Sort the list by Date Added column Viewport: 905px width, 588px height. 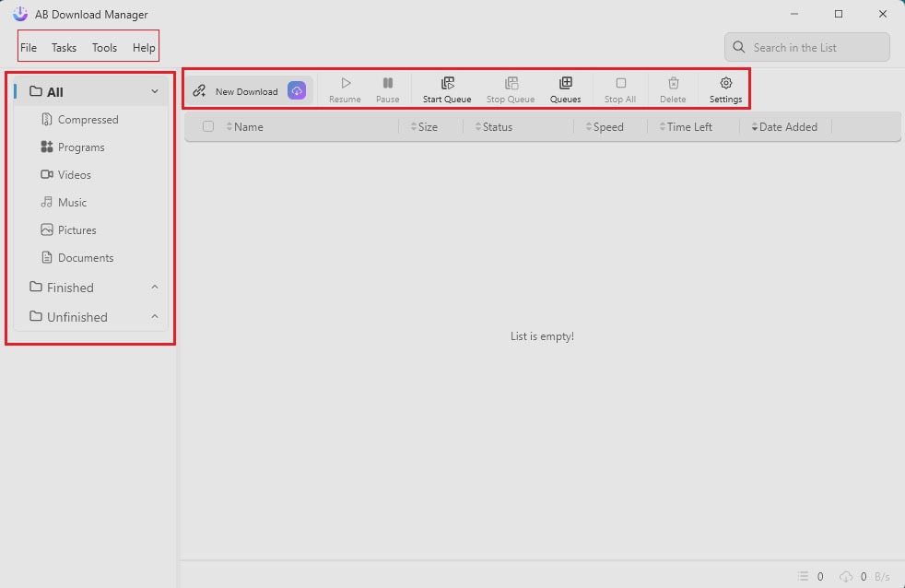[x=784, y=126]
